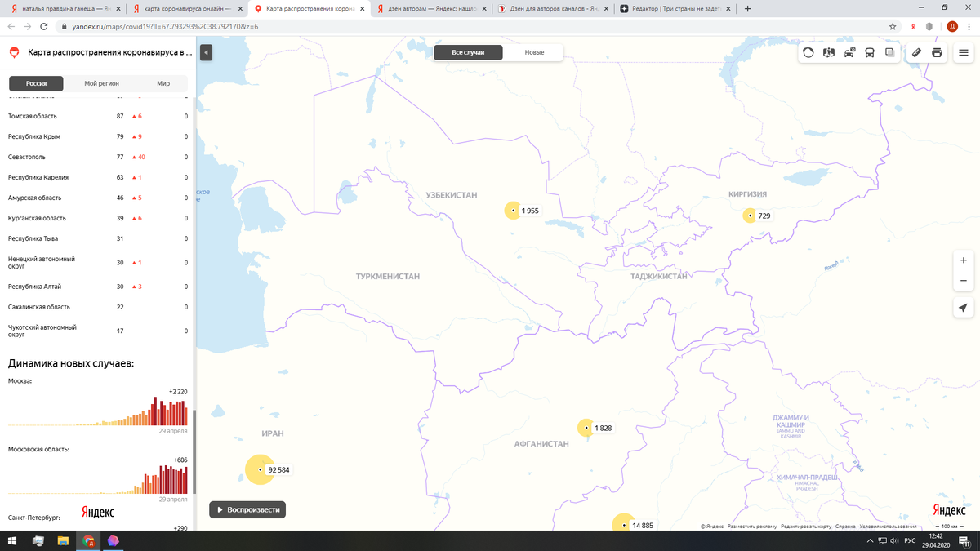Switch to дзен авторам browser tab
Screen dimensions: 980x551
pyautogui.click(x=431, y=8)
